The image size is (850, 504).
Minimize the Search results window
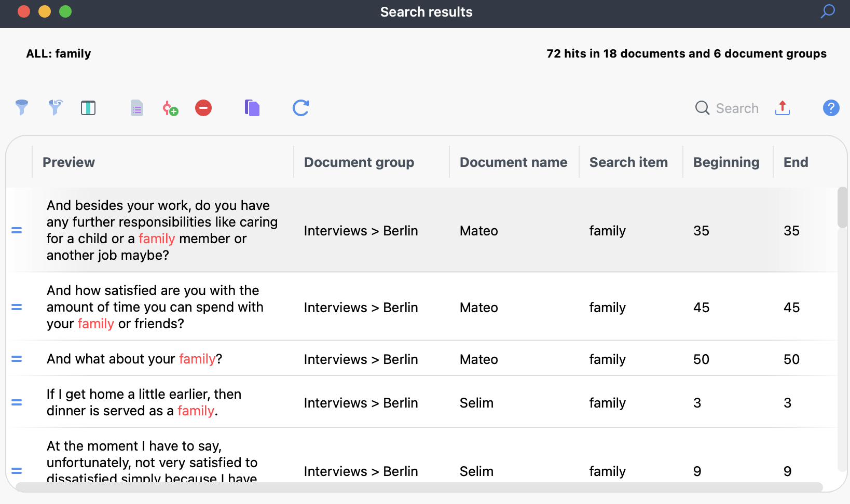(45, 11)
